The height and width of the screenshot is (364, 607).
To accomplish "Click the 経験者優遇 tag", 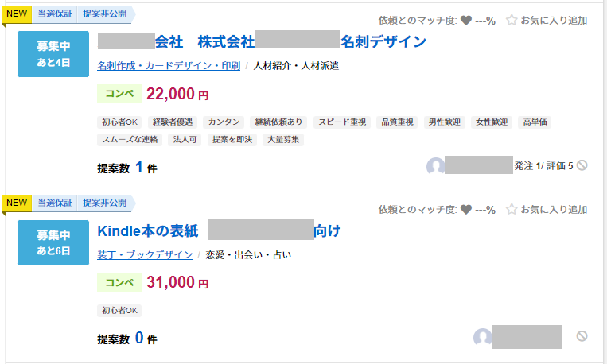I will point(173,122).
